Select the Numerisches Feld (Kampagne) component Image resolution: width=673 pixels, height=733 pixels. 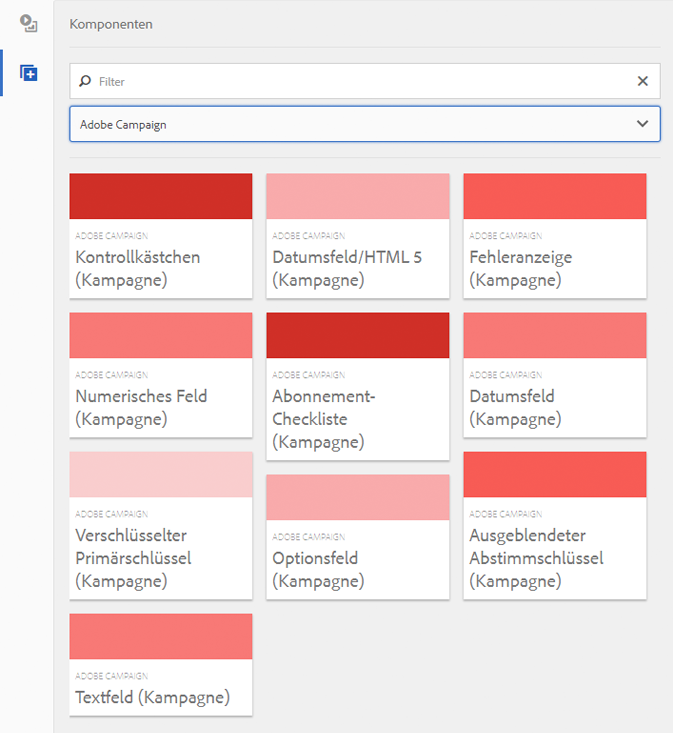coord(161,375)
